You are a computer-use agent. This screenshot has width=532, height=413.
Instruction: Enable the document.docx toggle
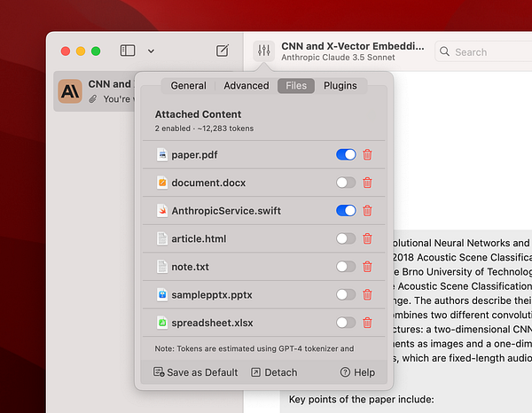click(x=346, y=183)
